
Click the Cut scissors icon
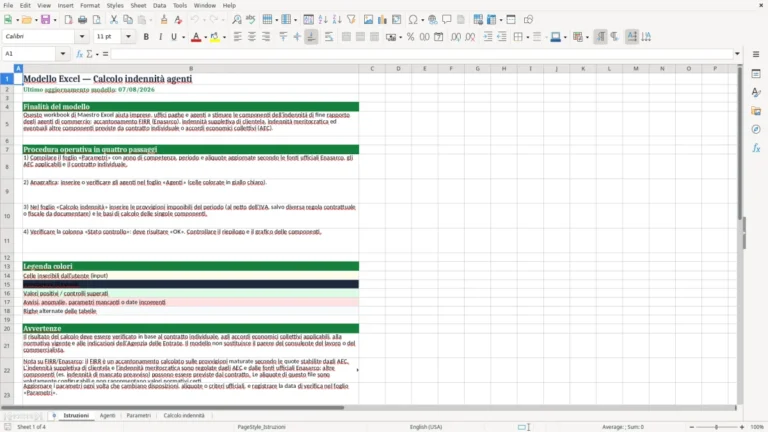coord(114,20)
